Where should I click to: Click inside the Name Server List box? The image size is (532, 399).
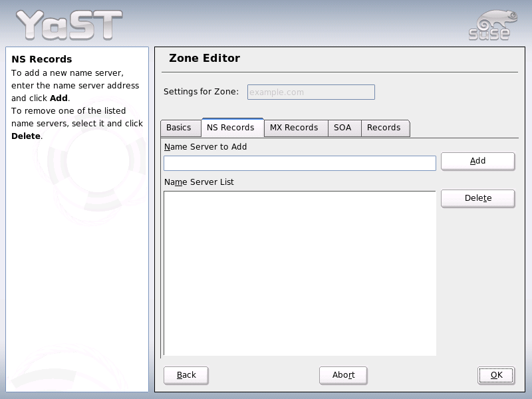coord(300,273)
